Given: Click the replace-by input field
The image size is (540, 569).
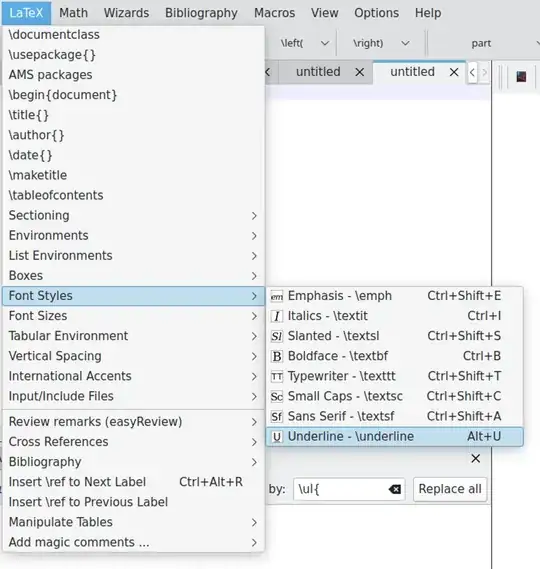Looking at the screenshot, I should 348,490.
